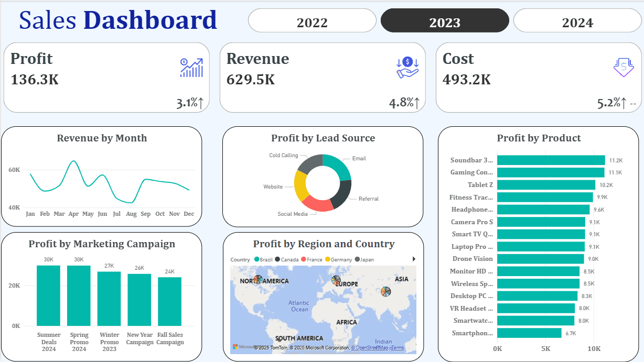Viewport: 644px width, 362px height.
Task: Click the Cost value 493.2K
Action: click(467, 80)
